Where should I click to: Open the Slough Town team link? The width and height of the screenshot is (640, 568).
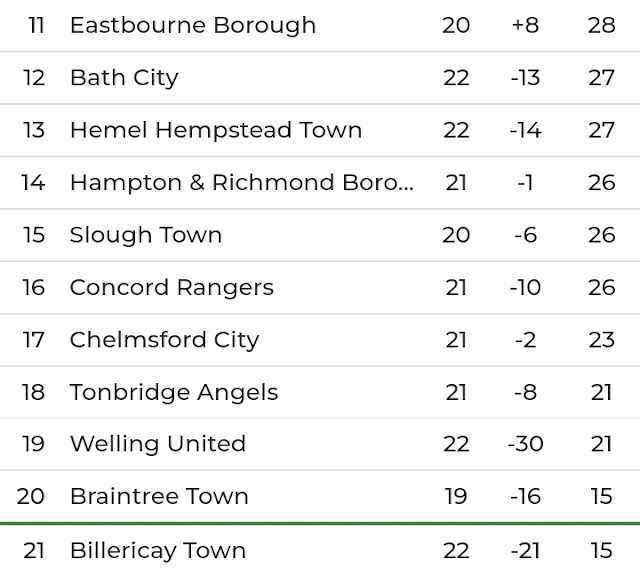point(145,235)
